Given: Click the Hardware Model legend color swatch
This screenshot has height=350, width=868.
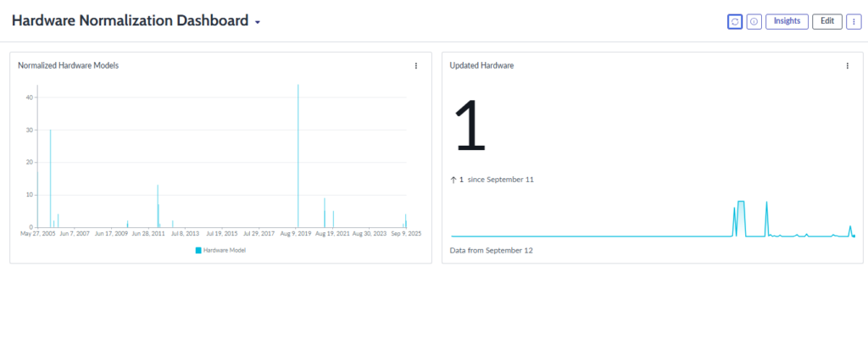Looking at the screenshot, I should [198, 250].
